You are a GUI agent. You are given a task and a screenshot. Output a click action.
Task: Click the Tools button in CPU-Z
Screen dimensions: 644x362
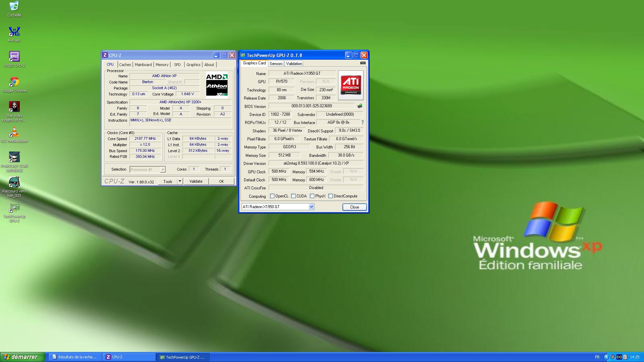tap(168, 181)
